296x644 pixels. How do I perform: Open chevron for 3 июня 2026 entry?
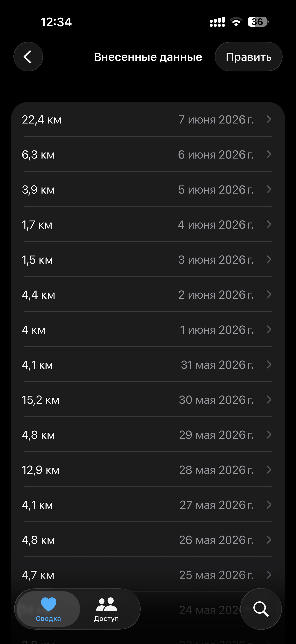tap(269, 260)
